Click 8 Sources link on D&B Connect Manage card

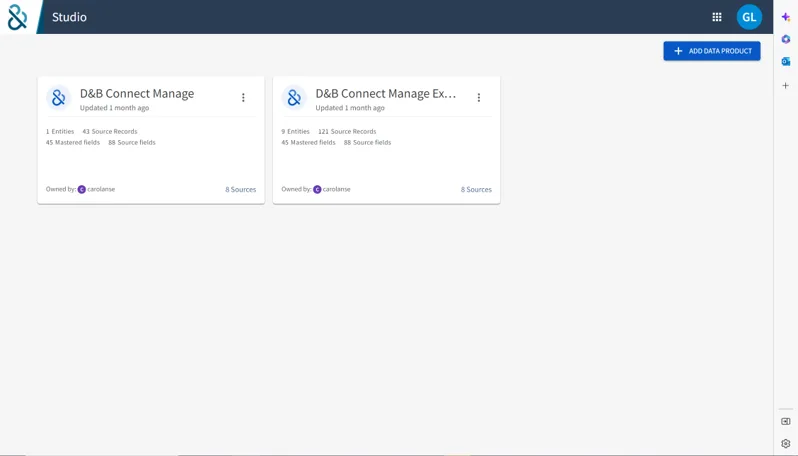pos(241,189)
